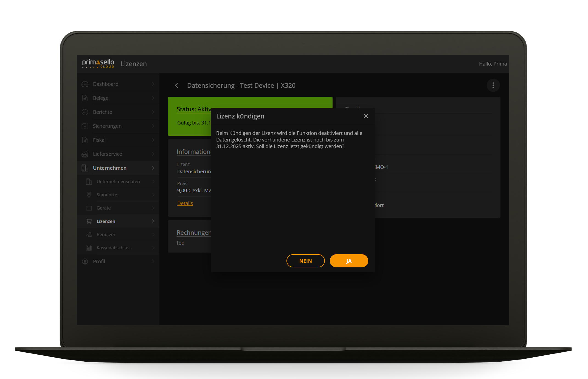Open Lizenzen via the shopping cart icon
Image resolution: width=588 pixels, height=379 pixels.
click(89, 221)
